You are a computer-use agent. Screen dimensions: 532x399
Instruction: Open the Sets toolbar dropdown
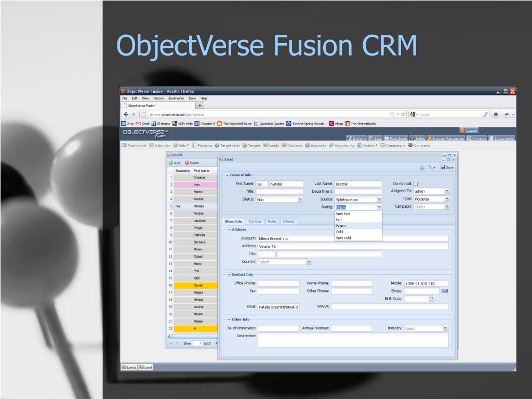coord(181,145)
